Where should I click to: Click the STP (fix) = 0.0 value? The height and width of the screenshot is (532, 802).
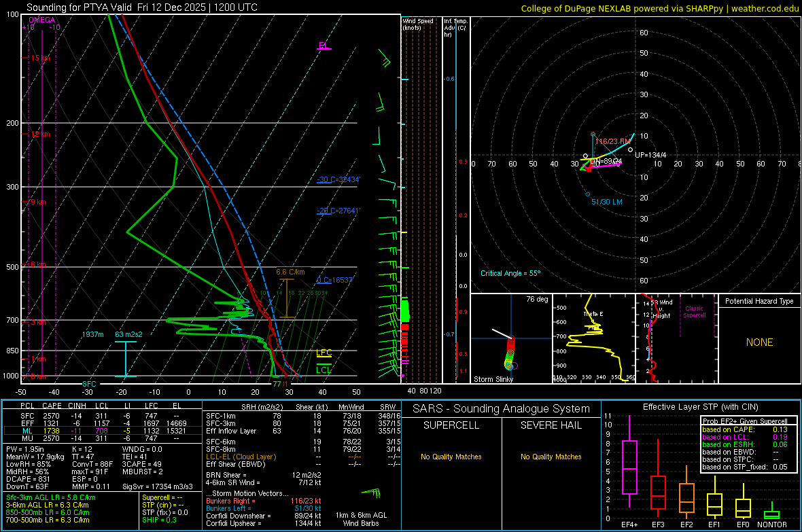(165, 512)
